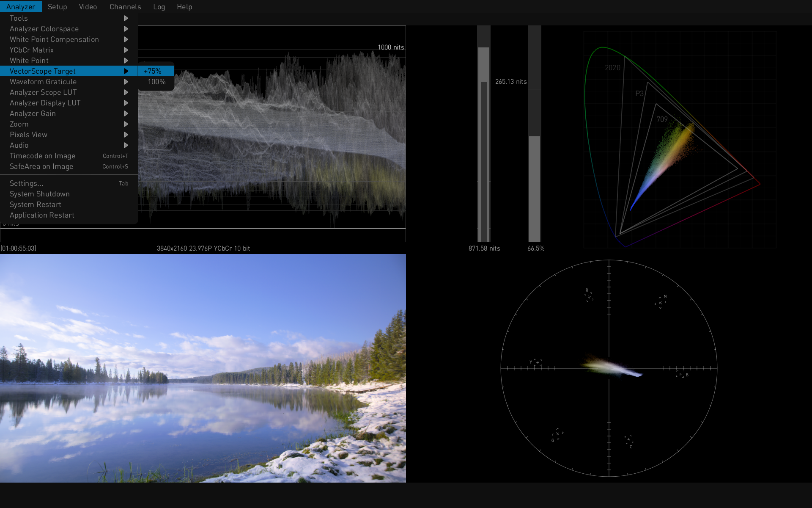Click the blue B target on vectorscope
This screenshot has width=812, height=508.
coord(680,374)
